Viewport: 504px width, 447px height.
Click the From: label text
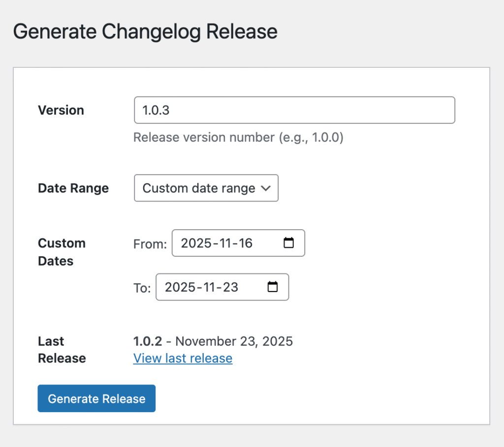[150, 244]
